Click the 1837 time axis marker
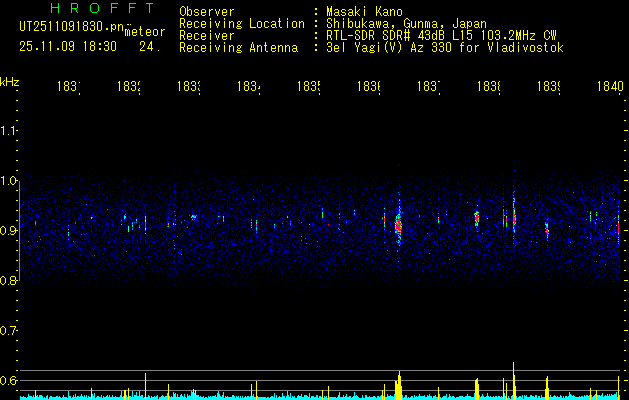Screen dimensions: 629x400 [x=429, y=87]
